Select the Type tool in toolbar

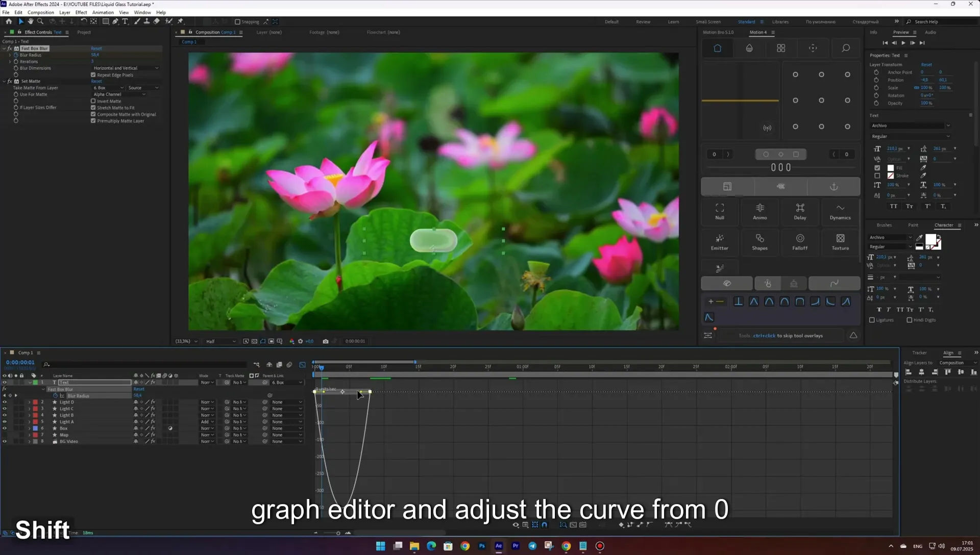click(125, 21)
